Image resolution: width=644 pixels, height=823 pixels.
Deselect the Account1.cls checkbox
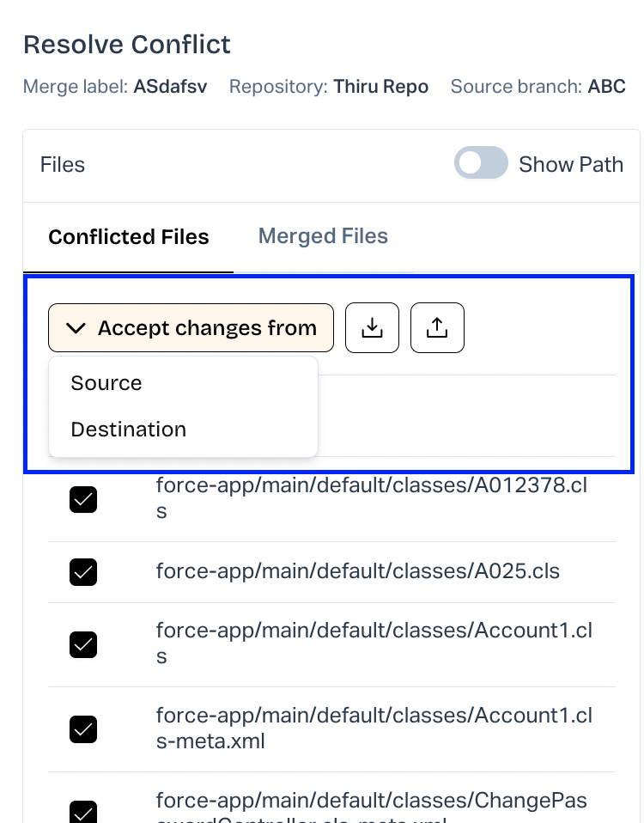(83, 644)
